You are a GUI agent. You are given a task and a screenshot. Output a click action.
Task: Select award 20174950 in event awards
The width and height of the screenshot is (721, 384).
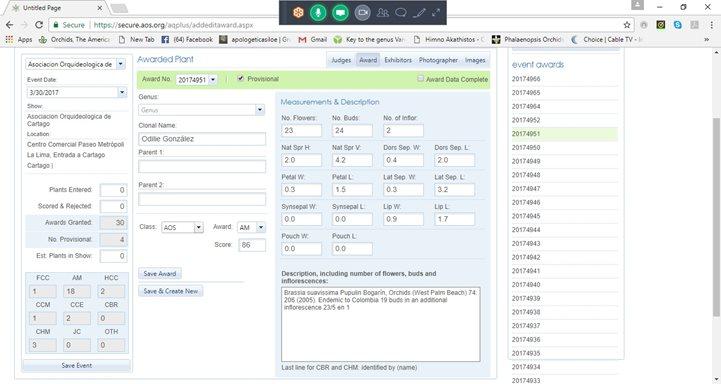click(x=526, y=148)
